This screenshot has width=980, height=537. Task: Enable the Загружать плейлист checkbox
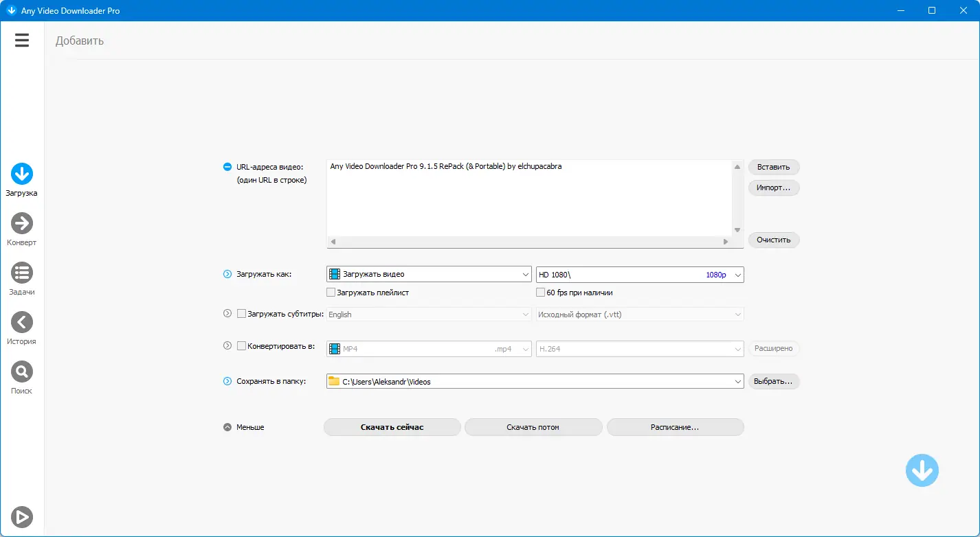[330, 292]
